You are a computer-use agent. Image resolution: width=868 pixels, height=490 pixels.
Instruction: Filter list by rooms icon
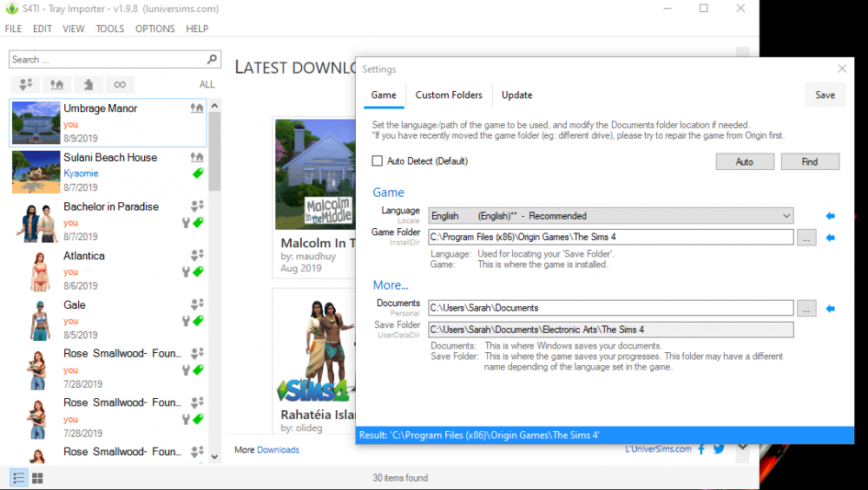(x=89, y=85)
